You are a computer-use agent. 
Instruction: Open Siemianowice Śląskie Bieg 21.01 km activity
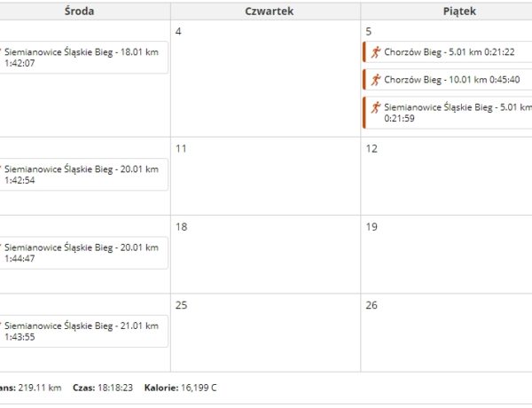(82, 332)
